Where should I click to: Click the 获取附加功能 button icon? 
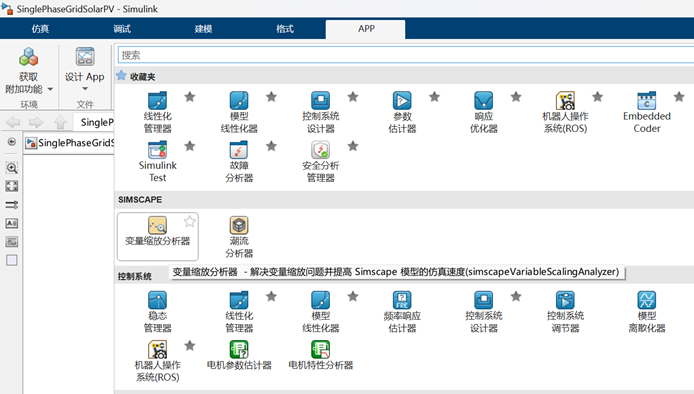pyautogui.click(x=29, y=57)
